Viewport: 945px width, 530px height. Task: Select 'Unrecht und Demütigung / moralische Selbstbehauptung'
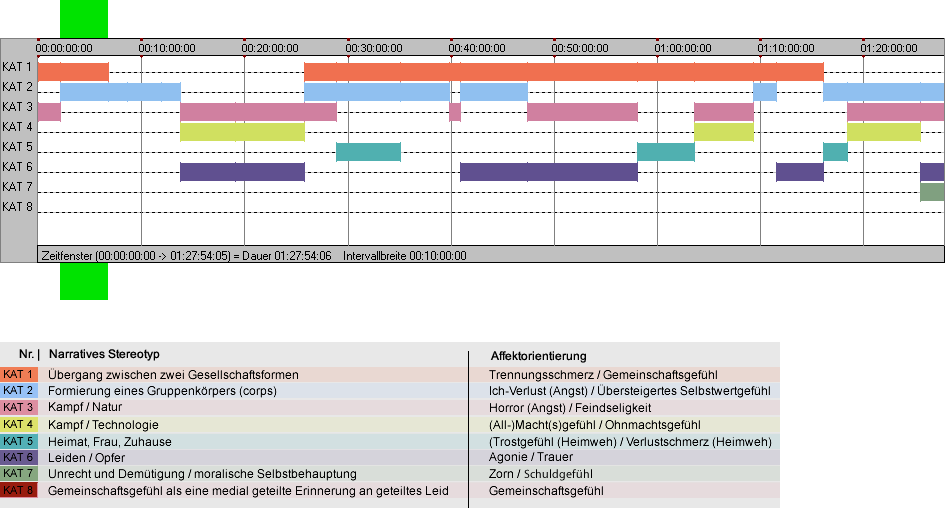[x=202, y=474]
